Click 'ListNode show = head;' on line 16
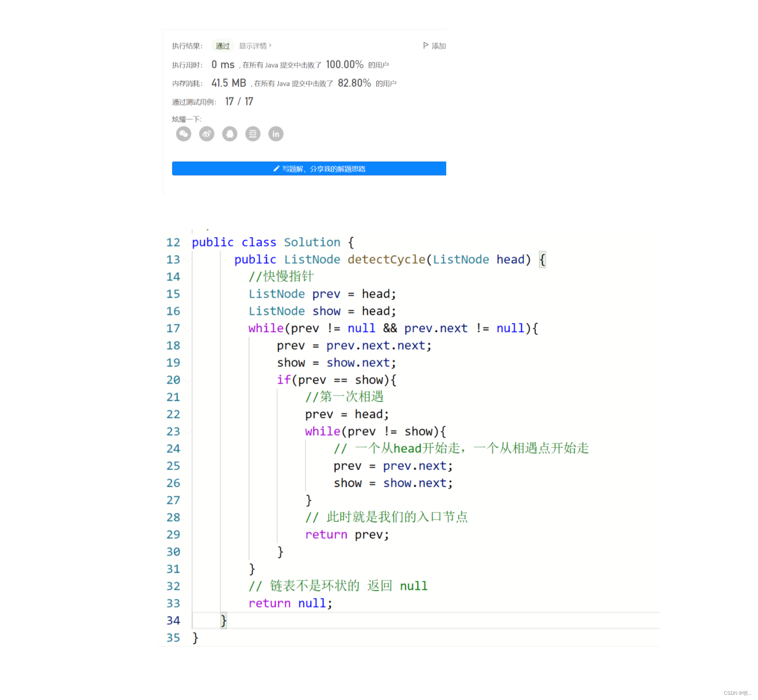Image resolution: width=758 pixels, height=700 pixels. coord(322,311)
